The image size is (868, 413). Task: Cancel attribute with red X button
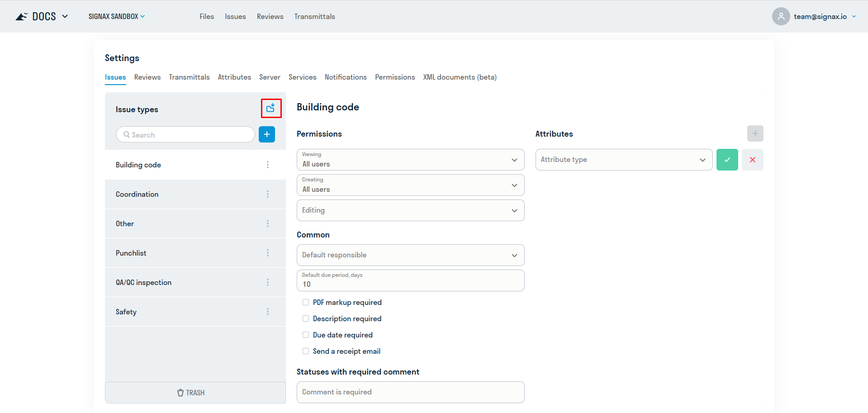tap(753, 160)
